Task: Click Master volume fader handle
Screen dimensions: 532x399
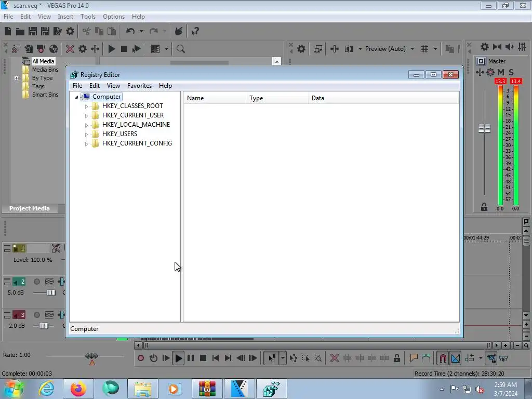Action: (x=484, y=129)
